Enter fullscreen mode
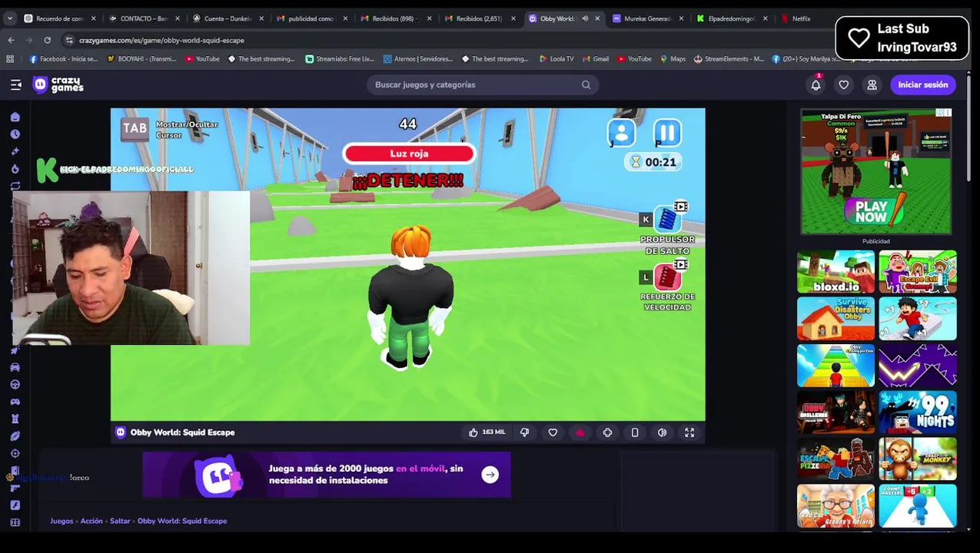This screenshot has width=980, height=553. pos(689,432)
